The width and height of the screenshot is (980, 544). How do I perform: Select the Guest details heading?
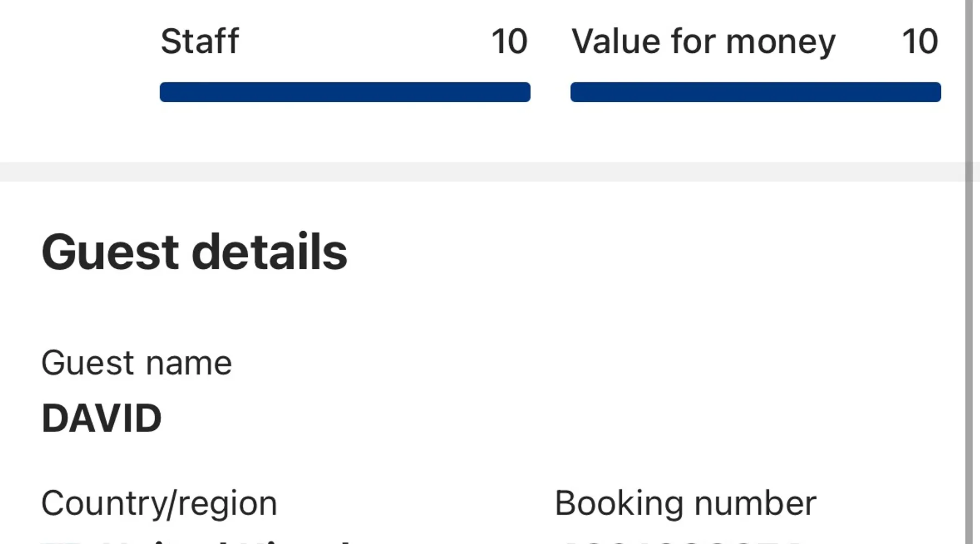coord(194,252)
